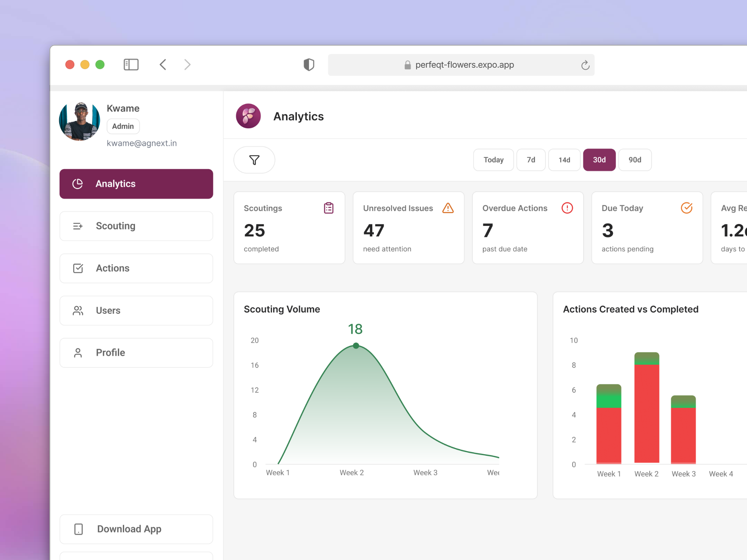This screenshot has width=747, height=560.
Task: Click the Scouting list icon in sidebar
Action: pyautogui.click(x=78, y=226)
